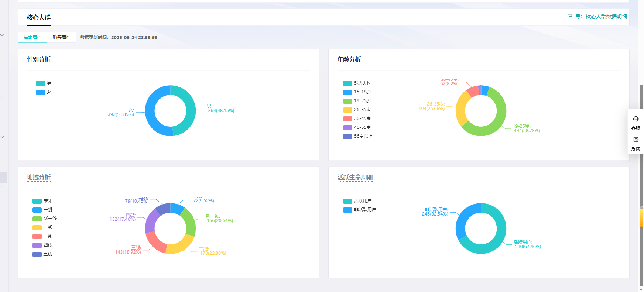Click the export icon beside 导出核心人群数据明细
644x292 pixels.
point(570,17)
